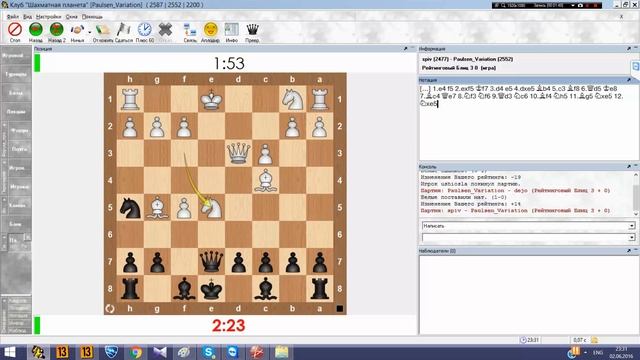Screen dimensions: 640x360
Task: Click the Аплодир. smiley face icon
Action: tap(211, 29)
